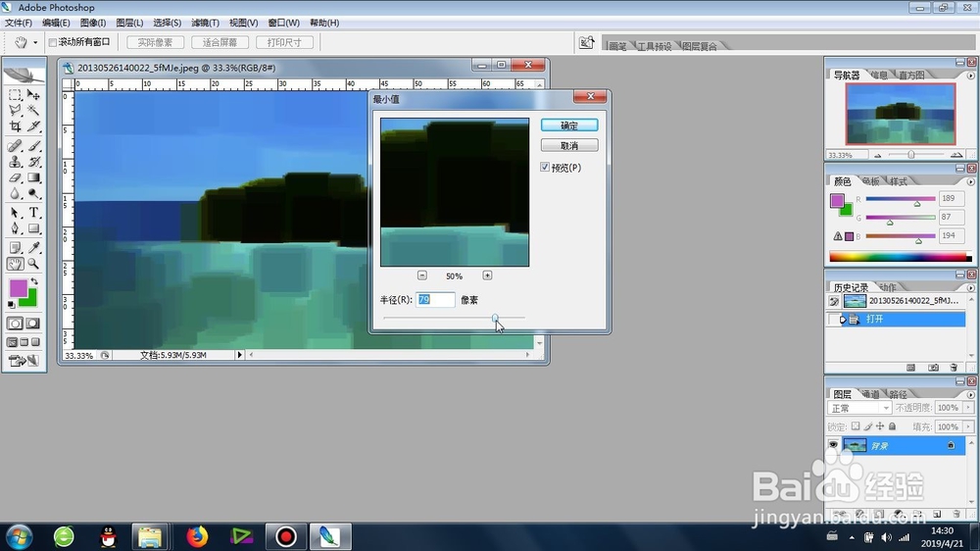This screenshot has width=980, height=551.
Task: Select the Type tool
Action: click(x=33, y=214)
